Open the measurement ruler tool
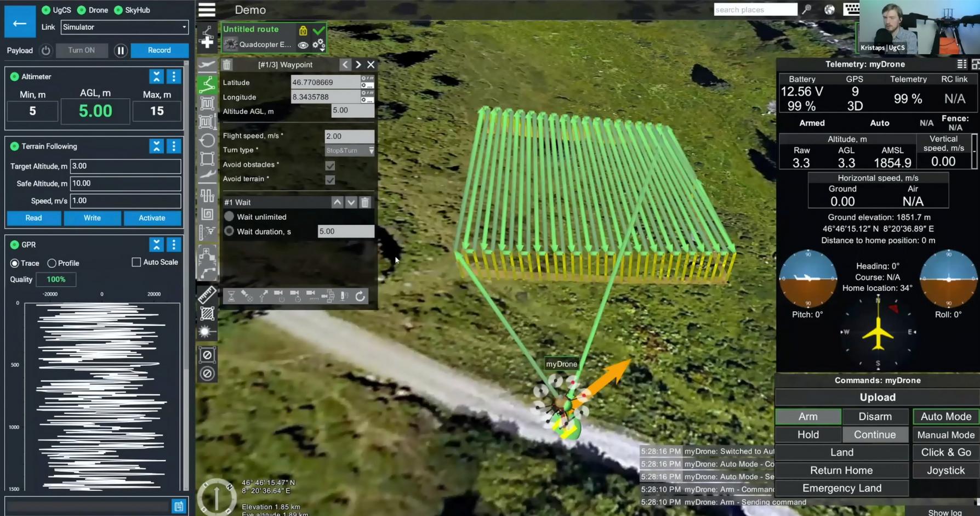This screenshot has height=516, width=980. tap(207, 295)
